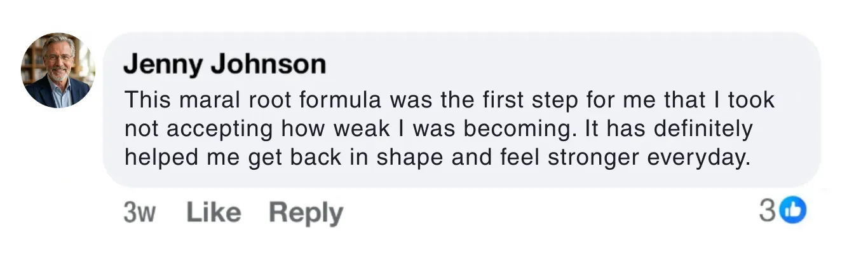The height and width of the screenshot is (255, 868).
Task: Click the blue thumbs-up reaction icon
Action: point(792,210)
